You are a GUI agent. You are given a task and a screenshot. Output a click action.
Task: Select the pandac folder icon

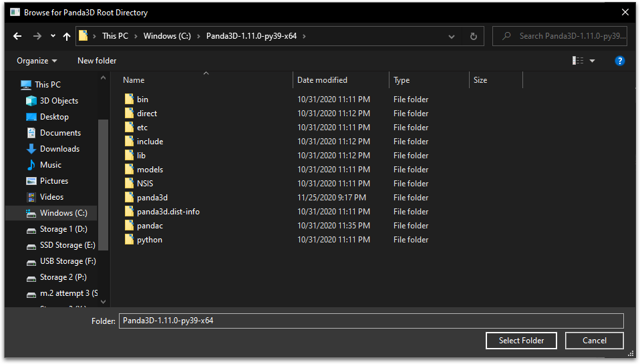129,225
